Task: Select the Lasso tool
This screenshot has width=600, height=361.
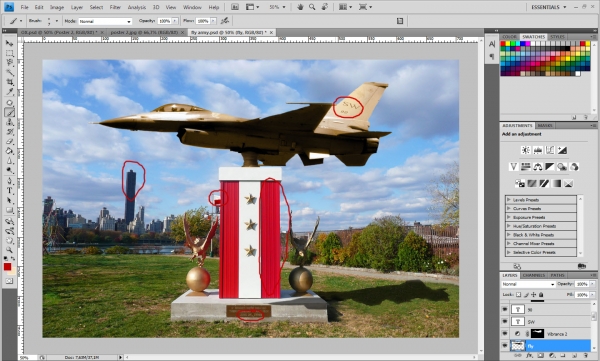Action: [10, 63]
